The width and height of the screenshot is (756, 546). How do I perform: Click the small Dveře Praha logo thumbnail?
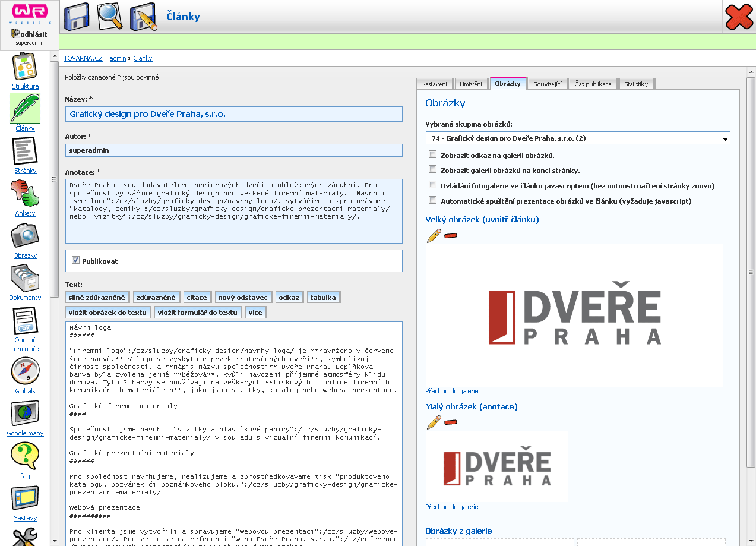click(497, 466)
